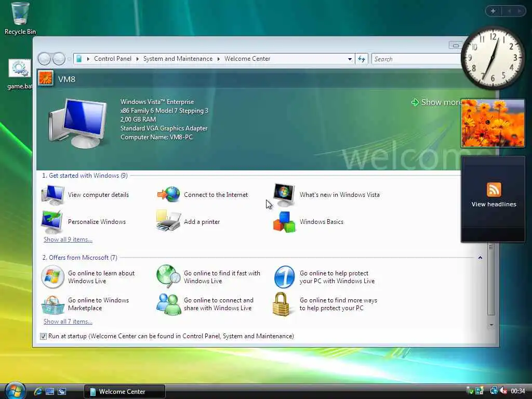This screenshot has height=399, width=532.
Task: Click the muted volume tray icon
Action: click(503, 391)
